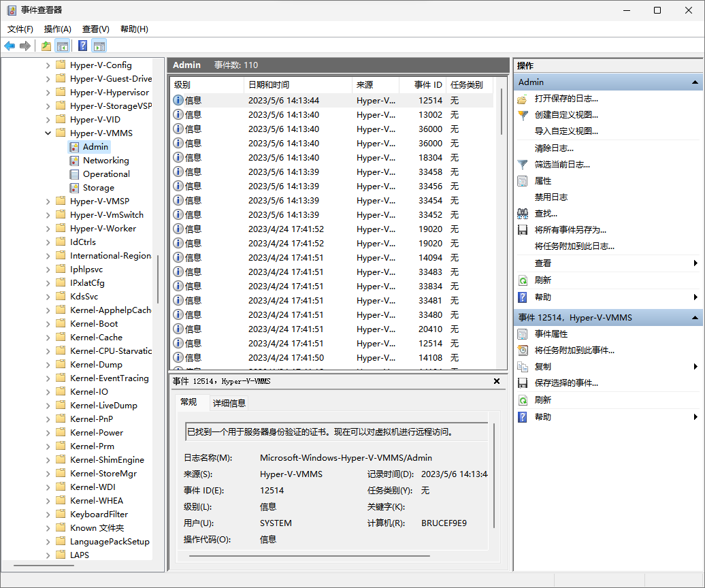Select event row with ID 14094
This screenshot has height=588, width=705.
coord(332,257)
